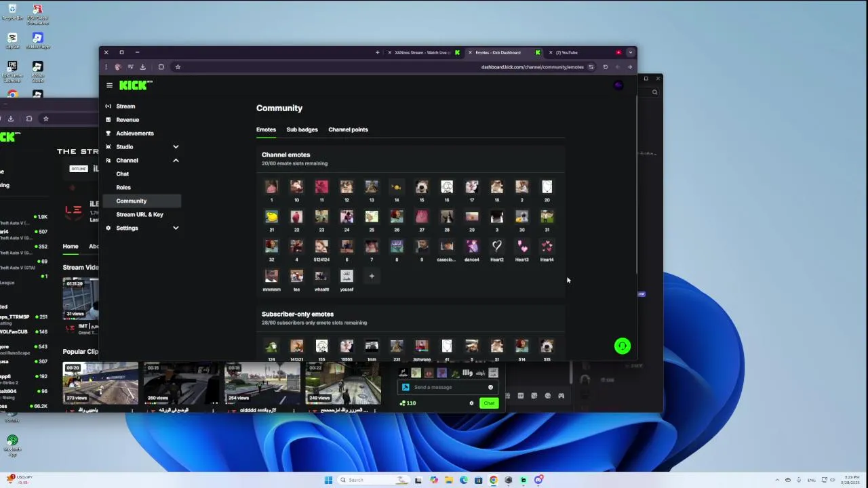
Task: Open the Revenue page in sidebar
Action: [x=127, y=120]
